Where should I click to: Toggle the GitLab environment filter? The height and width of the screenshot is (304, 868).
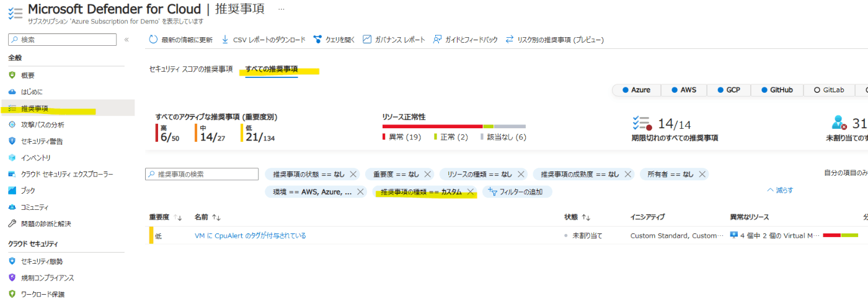coord(829,90)
